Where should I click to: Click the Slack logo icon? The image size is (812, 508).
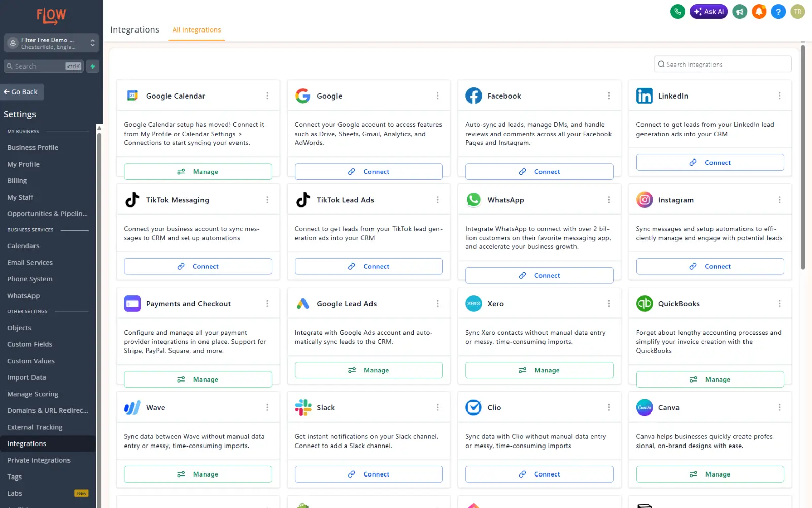(x=303, y=407)
